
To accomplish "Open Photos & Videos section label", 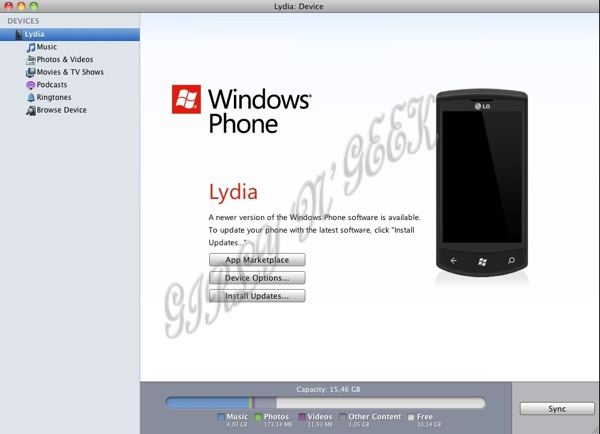I will tap(65, 59).
